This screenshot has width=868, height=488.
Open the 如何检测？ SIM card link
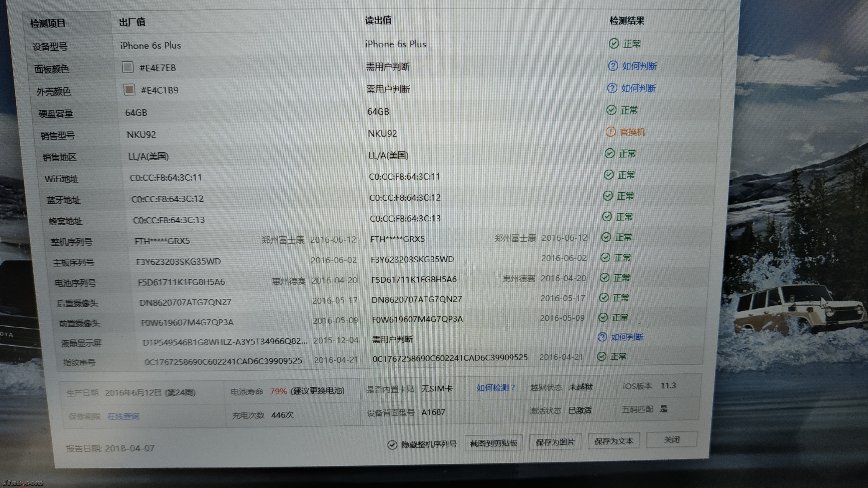495,388
